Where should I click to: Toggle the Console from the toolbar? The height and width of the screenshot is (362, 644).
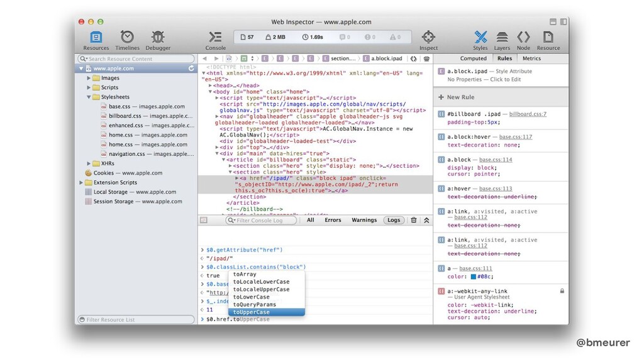[215, 41]
